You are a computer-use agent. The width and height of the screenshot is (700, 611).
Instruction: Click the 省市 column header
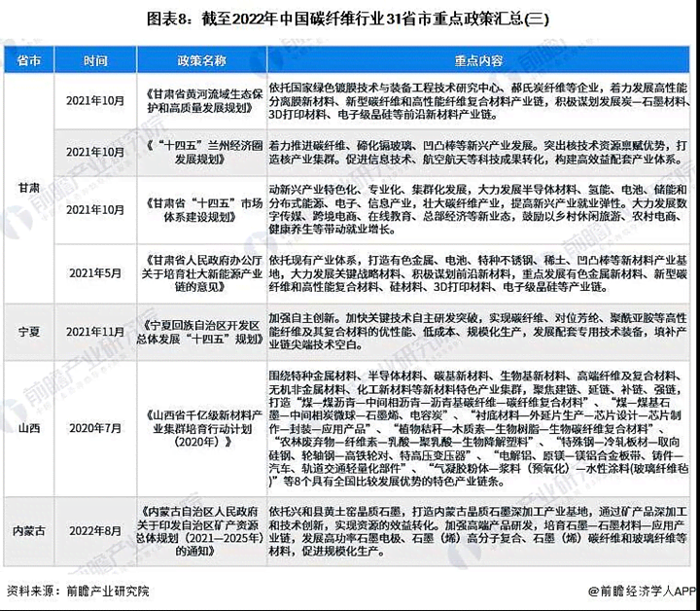28,60
